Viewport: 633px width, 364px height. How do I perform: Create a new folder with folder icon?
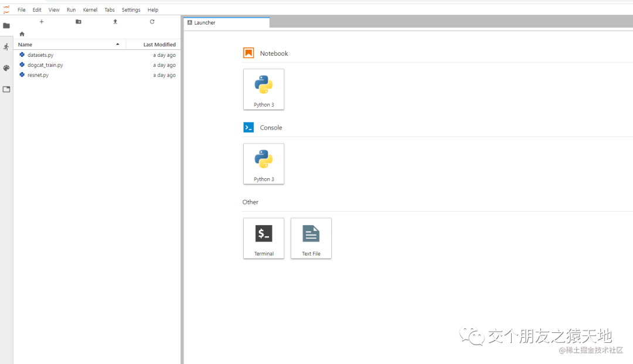[79, 22]
